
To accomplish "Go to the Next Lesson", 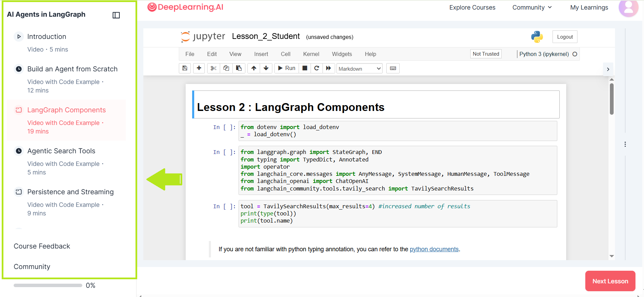I will 610,281.
